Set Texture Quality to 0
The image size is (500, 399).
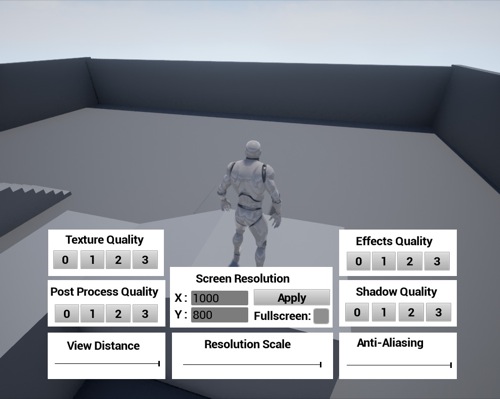[65, 260]
